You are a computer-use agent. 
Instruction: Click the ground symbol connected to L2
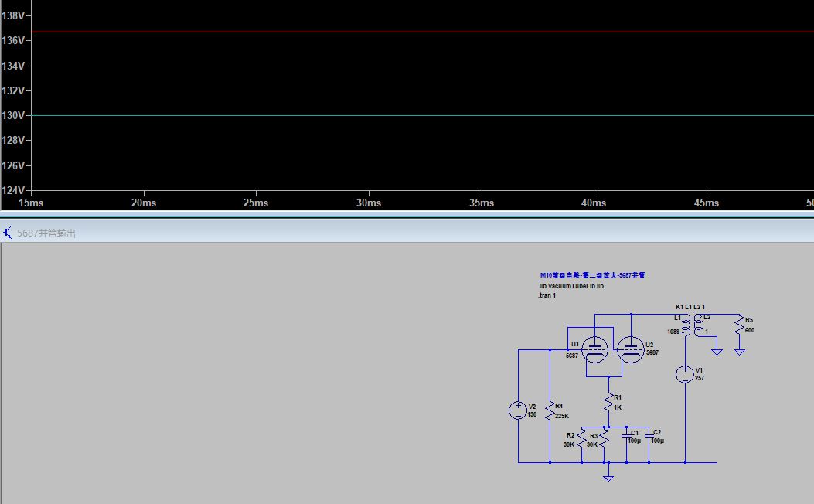717,352
